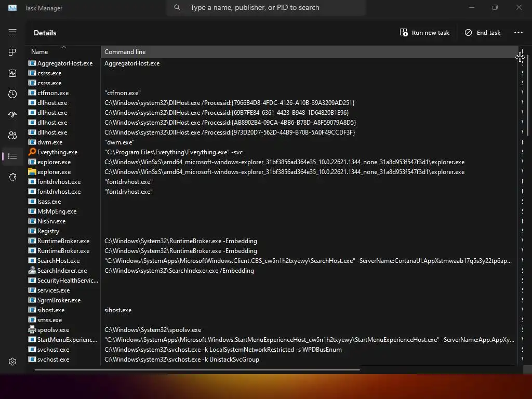Open Startup apps page in sidebar

pos(12,115)
